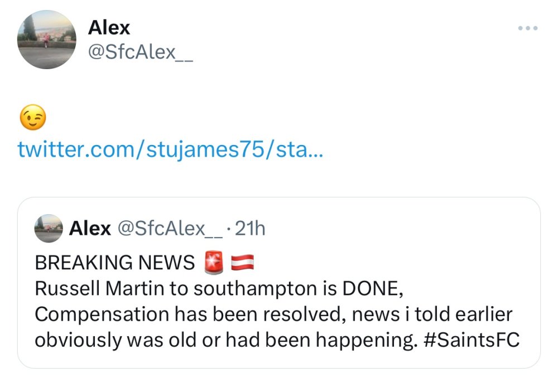Click the flag emoji after the siren

pos(241,262)
